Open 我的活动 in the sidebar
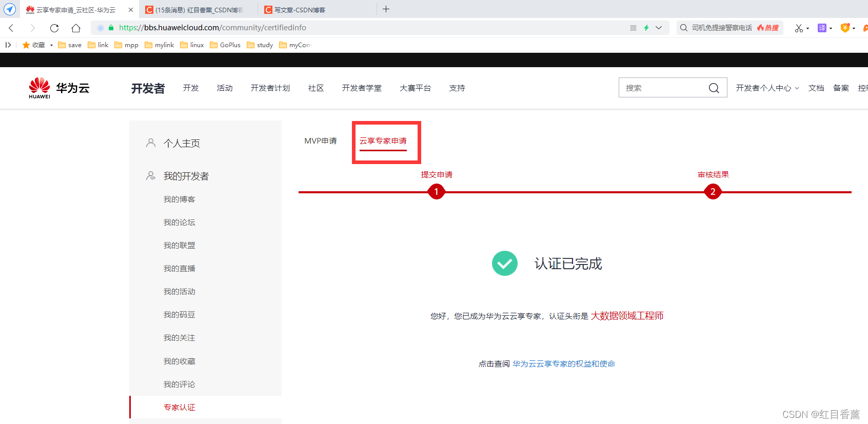 click(x=180, y=292)
